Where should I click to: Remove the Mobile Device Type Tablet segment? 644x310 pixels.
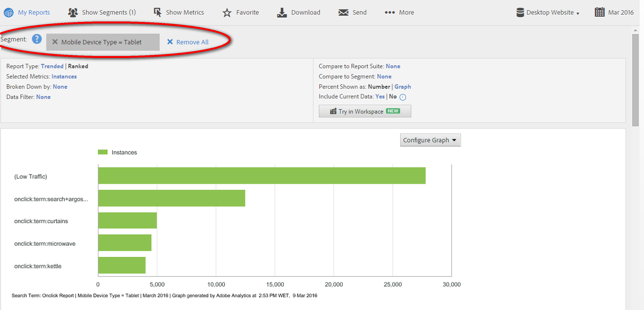click(x=55, y=42)
